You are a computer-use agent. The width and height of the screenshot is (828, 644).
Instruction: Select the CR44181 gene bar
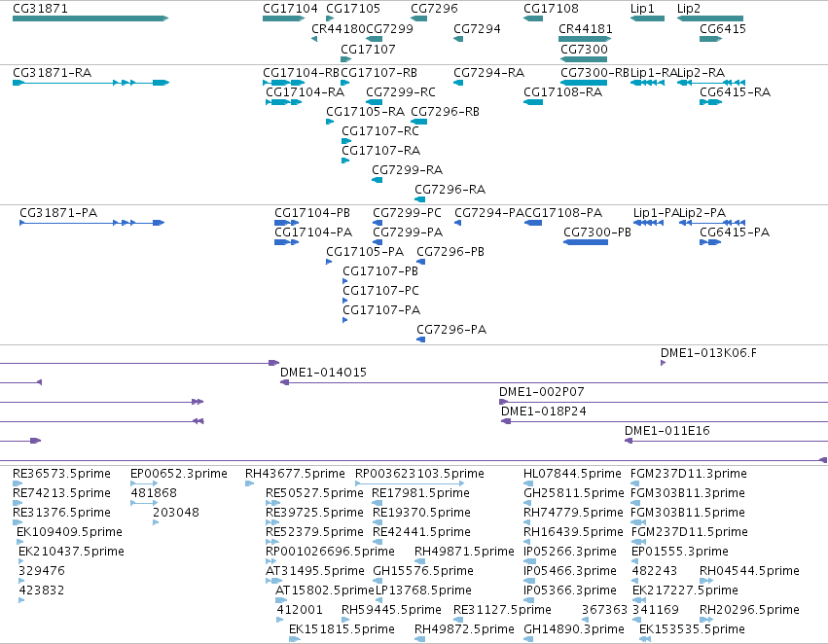pos(585,39)
